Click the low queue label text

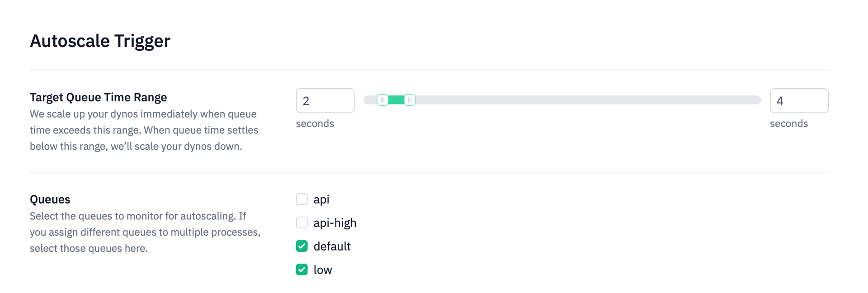point(322,269)
